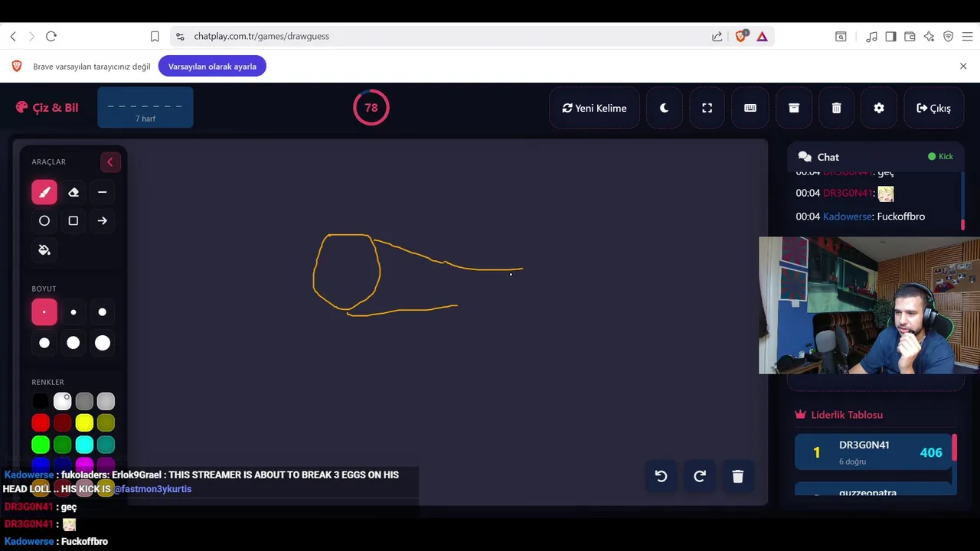Screen dimensions: 980x551
Task: Choose the fifth brush size
Action: click(73, 343)
